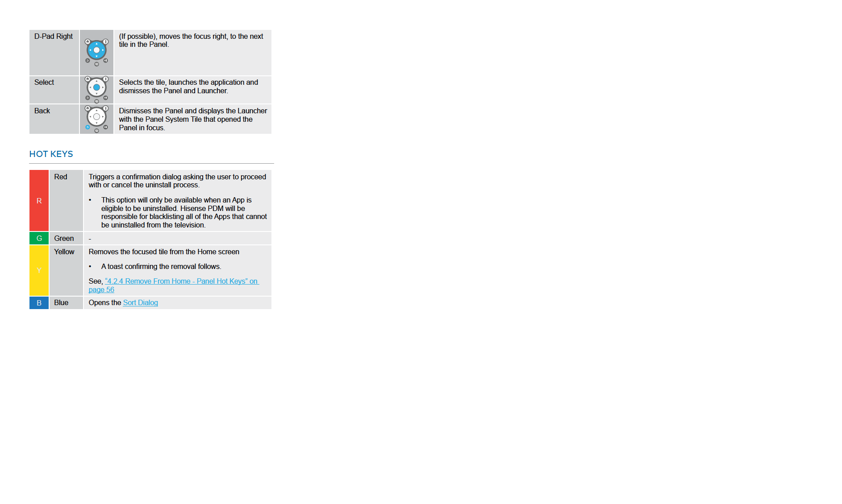Select the 'Back' label cell
The height and width of the screenshot is (504, 842).
click(54, 119)
